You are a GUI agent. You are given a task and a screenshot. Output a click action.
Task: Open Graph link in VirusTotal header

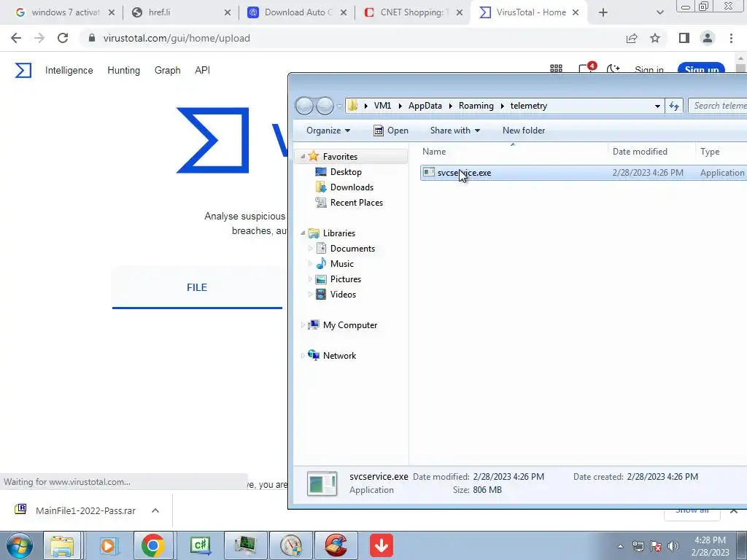click(x=168, y=71)
